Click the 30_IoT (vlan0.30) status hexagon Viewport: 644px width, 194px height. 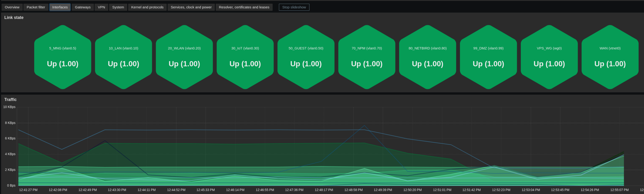coord(245,57)
